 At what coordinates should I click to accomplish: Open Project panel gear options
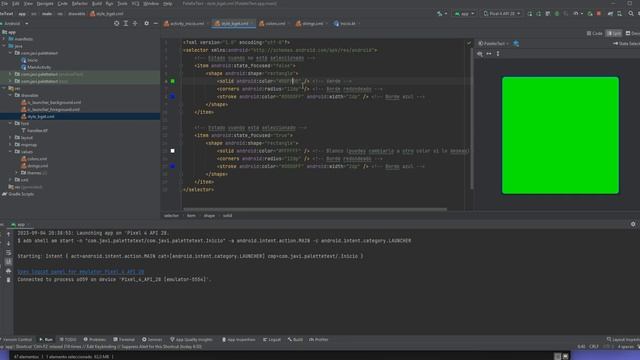[147, 24]
